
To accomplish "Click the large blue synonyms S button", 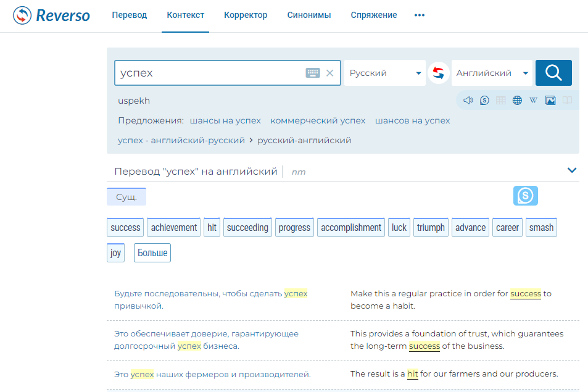I will [x=526, y=196].
